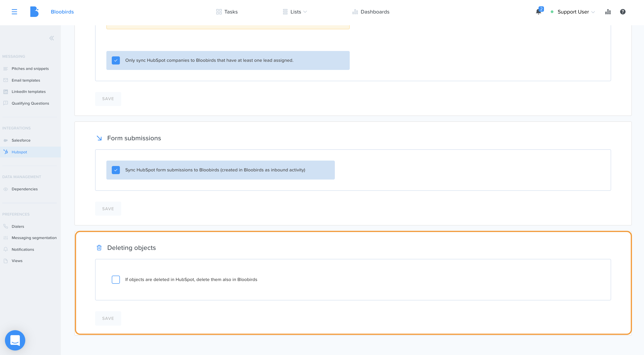The image size is (644, 355).
Task: Click the Dependencies eye icon
Action: [x=5, y=189]
